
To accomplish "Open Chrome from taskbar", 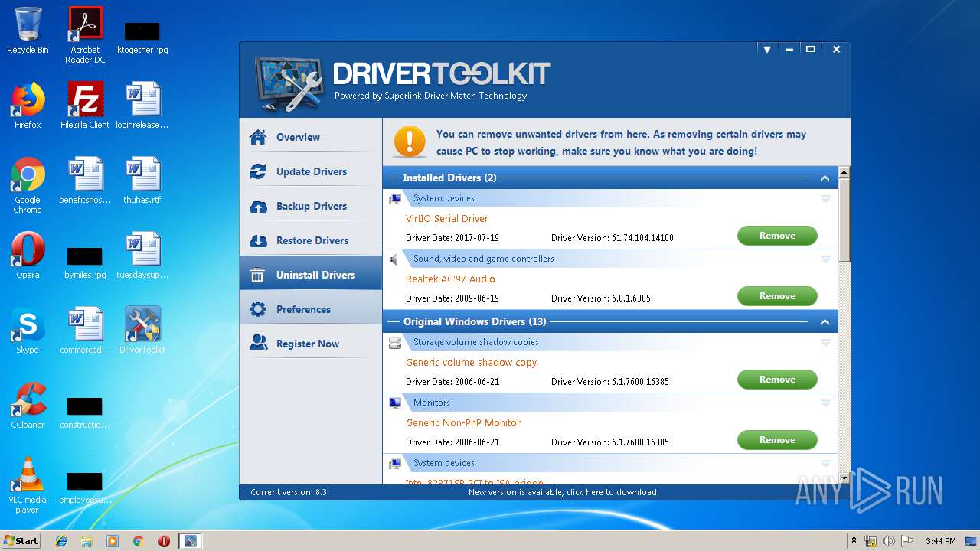I will pos(139,541).
